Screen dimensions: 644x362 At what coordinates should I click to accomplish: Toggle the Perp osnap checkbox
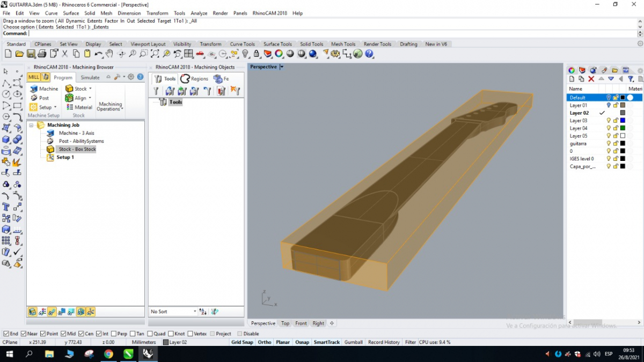tap(113, 334)
